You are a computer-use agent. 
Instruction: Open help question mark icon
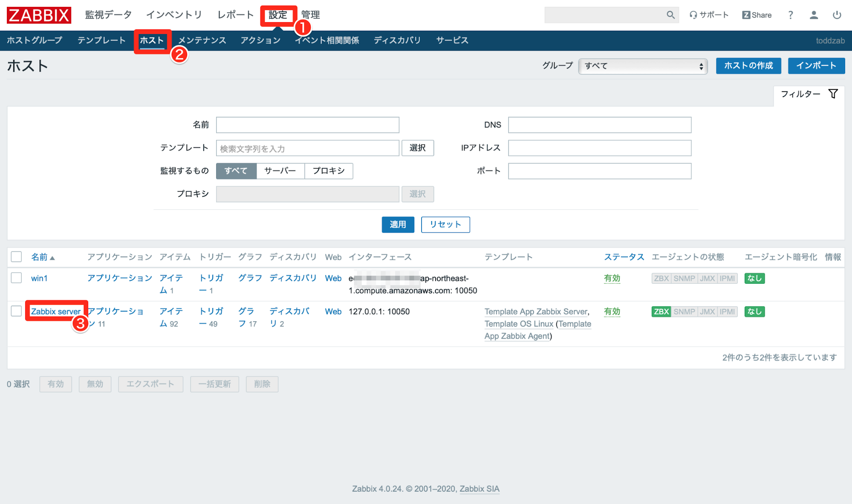pyautogui.click(x=790, y=15)
